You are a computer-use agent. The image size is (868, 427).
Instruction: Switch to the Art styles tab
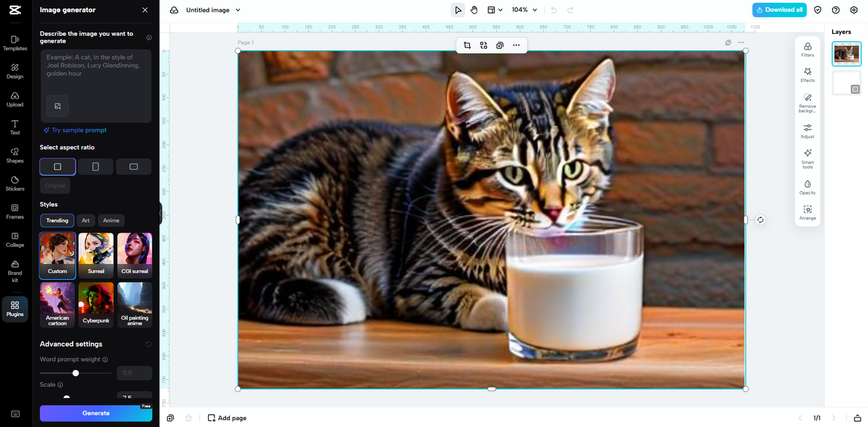[x=85, y=220]
